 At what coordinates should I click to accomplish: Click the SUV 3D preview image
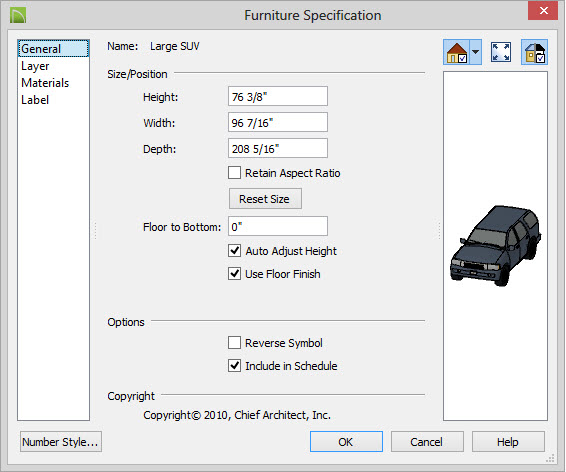(496, 245)
